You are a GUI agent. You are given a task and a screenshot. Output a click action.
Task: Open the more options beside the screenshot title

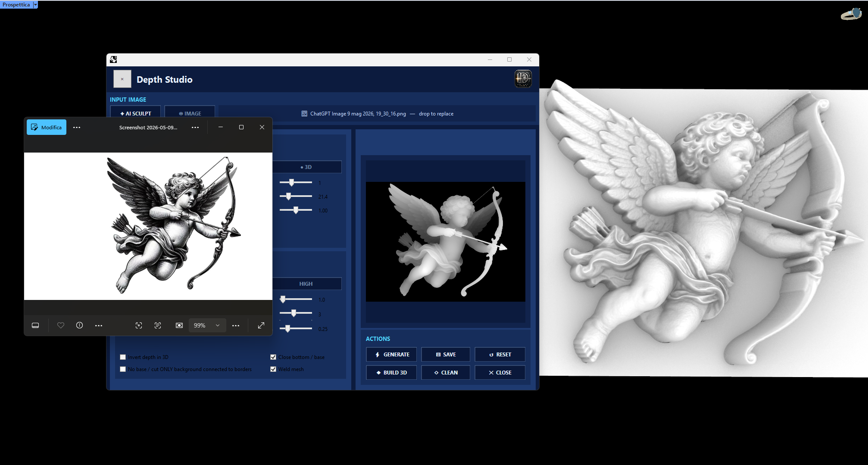pos(195,127)
